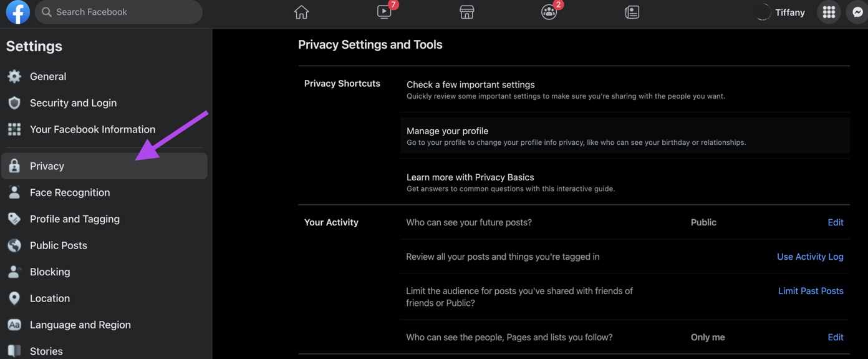Open the grid apps menu icon
This screenshot has width=868, height=359.
[x=829, y=12]
